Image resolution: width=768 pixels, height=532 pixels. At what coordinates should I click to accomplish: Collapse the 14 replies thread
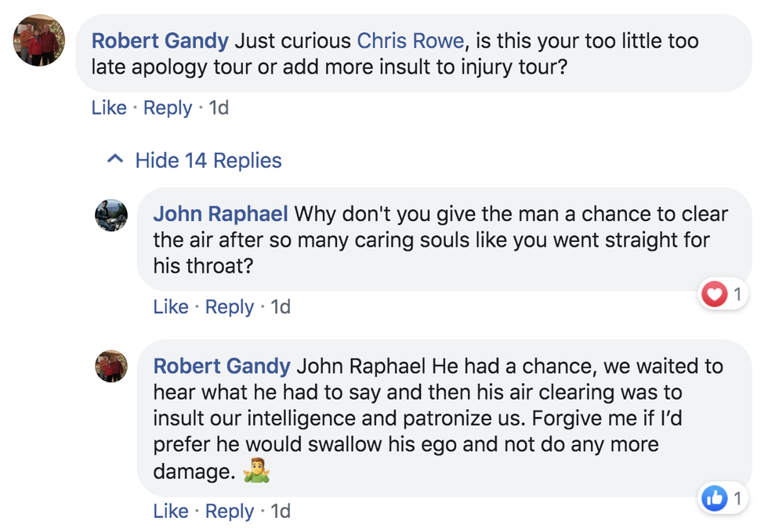click(x=208, y=161)
